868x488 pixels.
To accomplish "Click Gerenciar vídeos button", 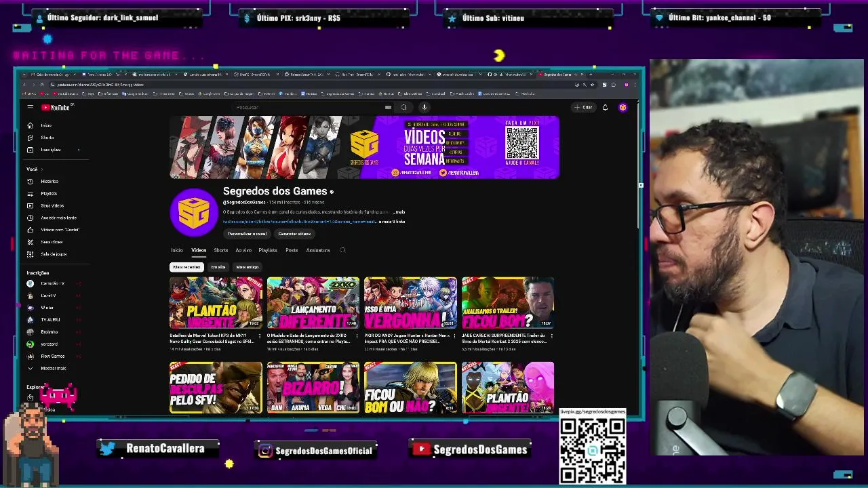I will (x=294, y=234).
